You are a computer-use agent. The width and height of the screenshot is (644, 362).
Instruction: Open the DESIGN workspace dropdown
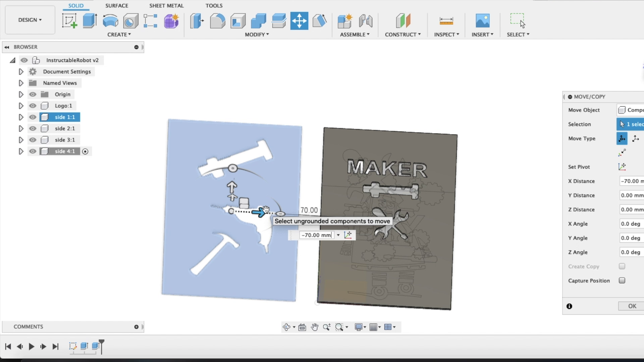pos(30,20)
